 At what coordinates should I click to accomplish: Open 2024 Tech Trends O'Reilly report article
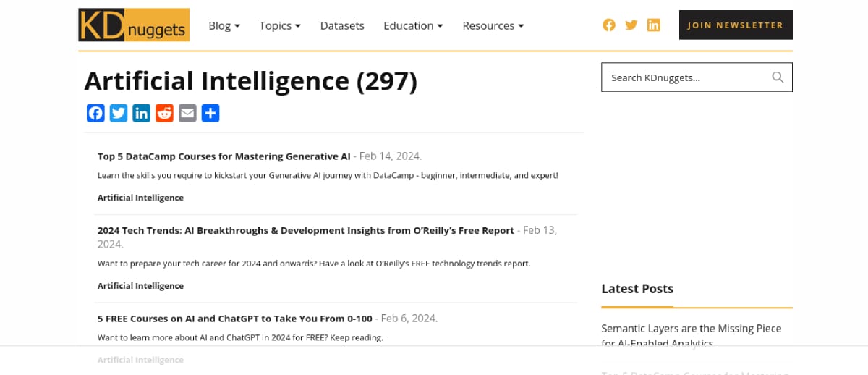coord(306,230)
